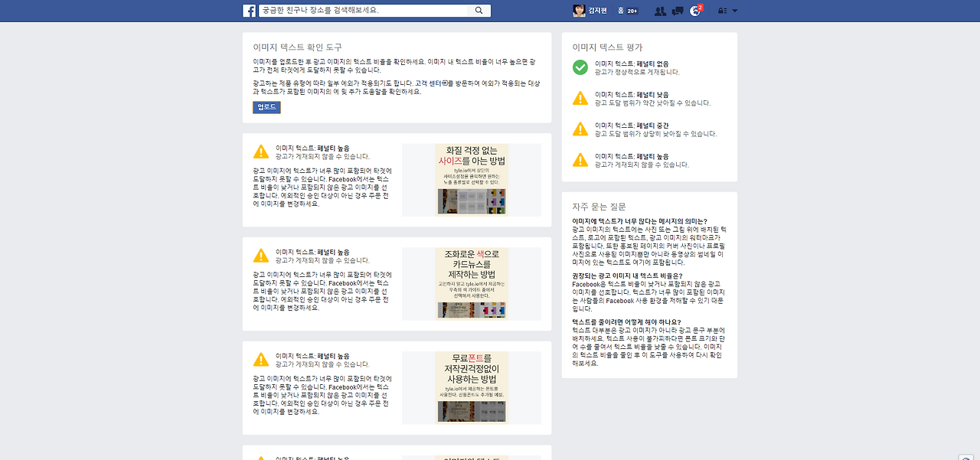This screenshot has height=460, width=980.
Task: Click the warning triangle beside 패널티 낮음
Action: [580, 98]
